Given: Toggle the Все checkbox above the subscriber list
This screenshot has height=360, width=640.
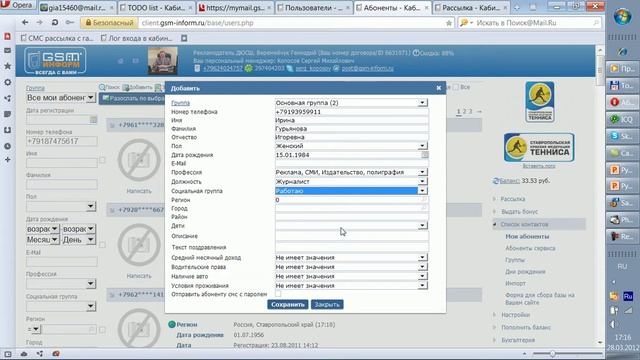Looking at the screenshot, I should click(x=456, y=87).
